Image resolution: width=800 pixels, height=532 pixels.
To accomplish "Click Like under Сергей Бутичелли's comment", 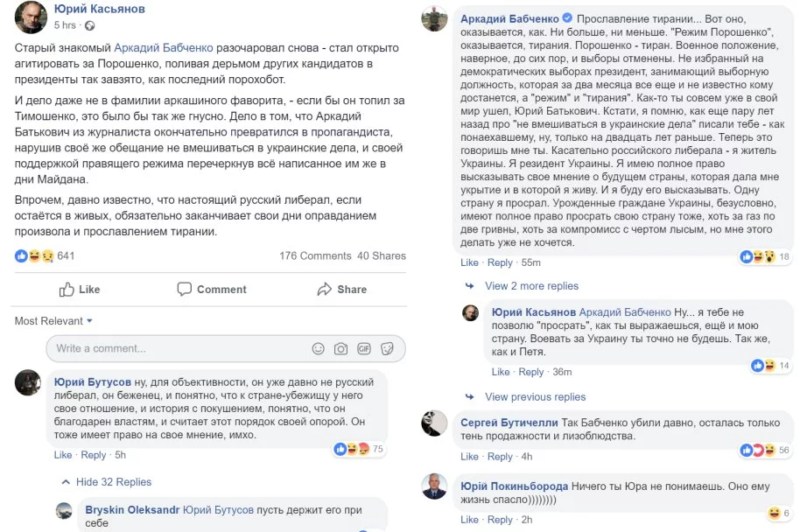I will coord(470,457).
